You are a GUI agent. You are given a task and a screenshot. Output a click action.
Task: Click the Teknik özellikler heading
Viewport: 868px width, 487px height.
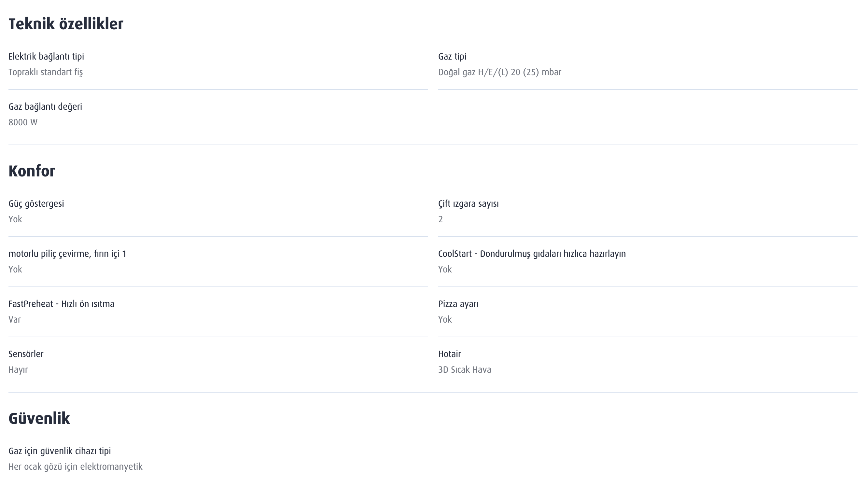pos(66,24)
